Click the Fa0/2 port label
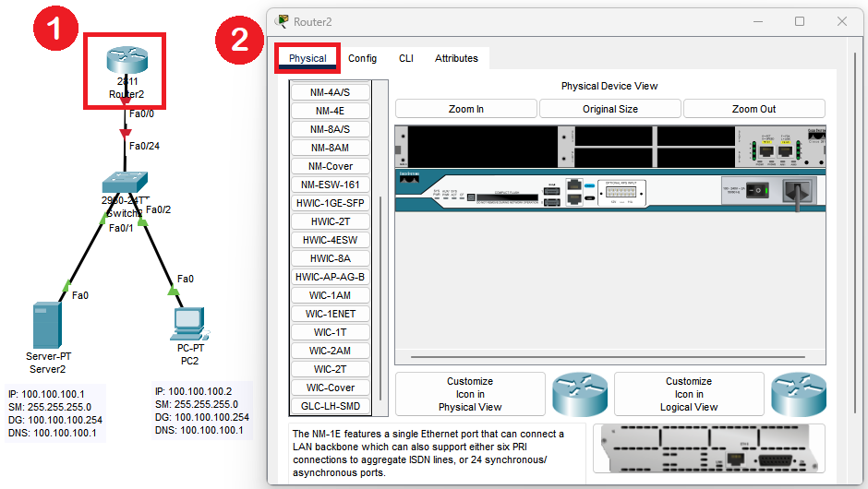Screen dimensions: 868x489 (x=158, y=209)
